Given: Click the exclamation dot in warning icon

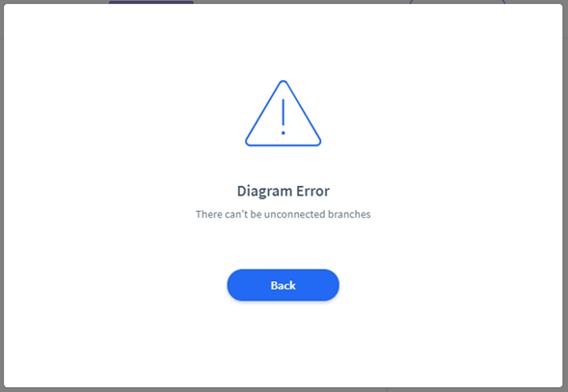Looking at the screenshot, I should click(283, 133).
